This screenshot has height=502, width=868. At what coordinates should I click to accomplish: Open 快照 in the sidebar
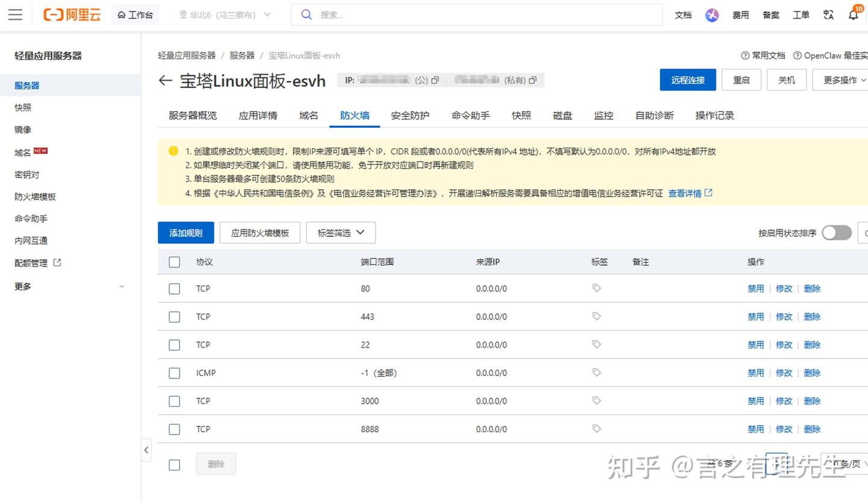coord(23,107)
